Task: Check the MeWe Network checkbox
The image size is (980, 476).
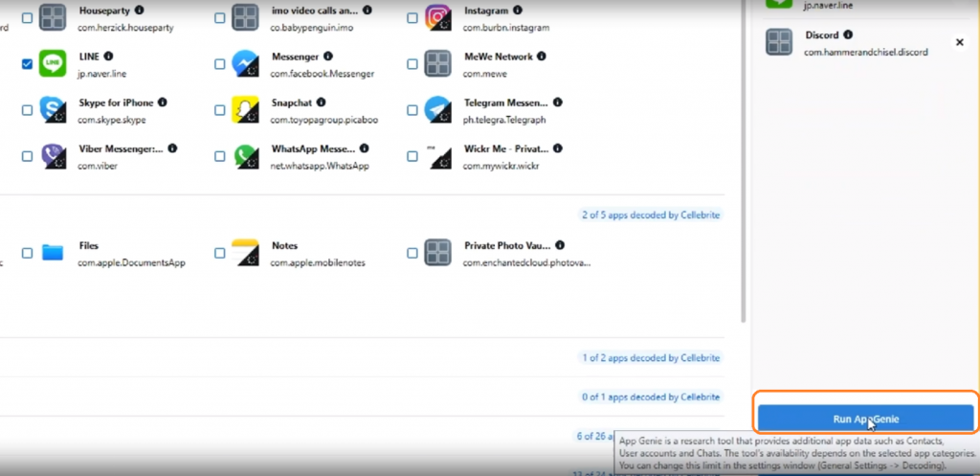Action: coord(412,64)
